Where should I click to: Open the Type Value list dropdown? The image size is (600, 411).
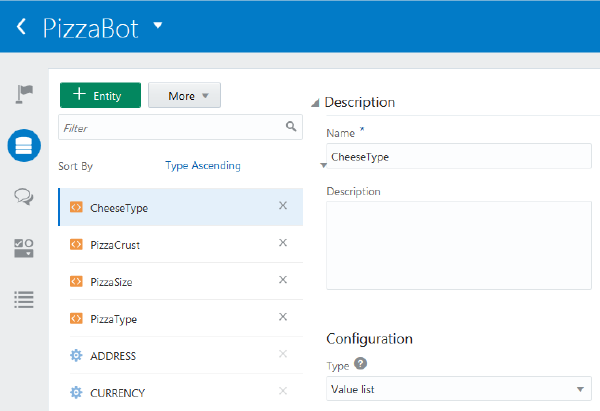click(x=459, y=389)
